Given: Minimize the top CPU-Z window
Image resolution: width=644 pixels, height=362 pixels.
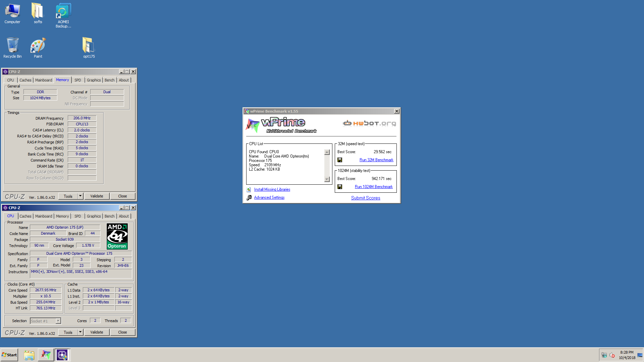Looking at the screenshot, I should (x=121, y=72).
